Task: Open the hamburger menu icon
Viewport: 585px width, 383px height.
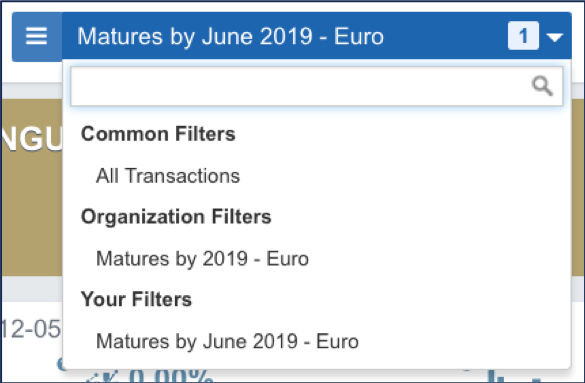Action: click(37, 37)
